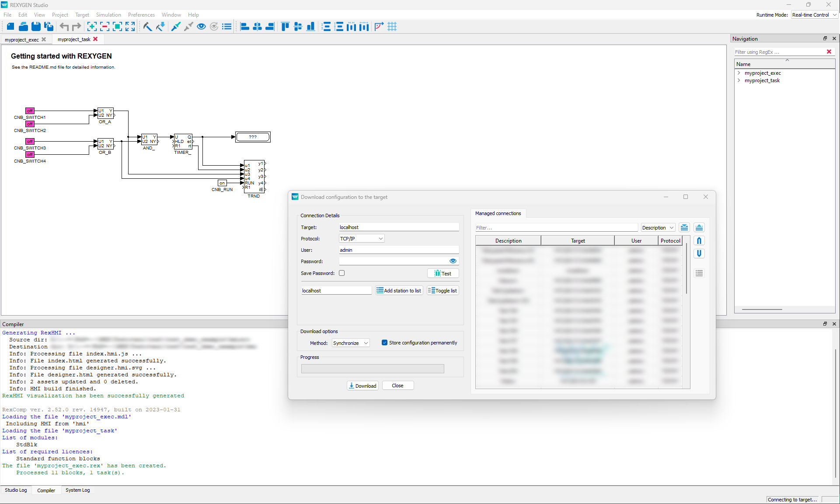Click the Zoom out toolbar icon
The height and width of the screenshot is (504, 840).
pos(105,27)
